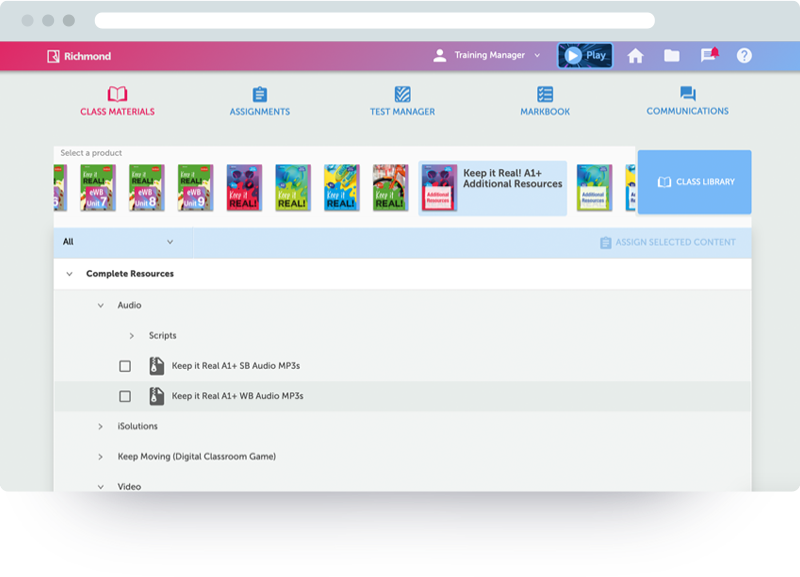Image resolution: width=800 pixels, height=577 pixels.
Task: Select green Additional Resources product cover
Action: point(594,187)
